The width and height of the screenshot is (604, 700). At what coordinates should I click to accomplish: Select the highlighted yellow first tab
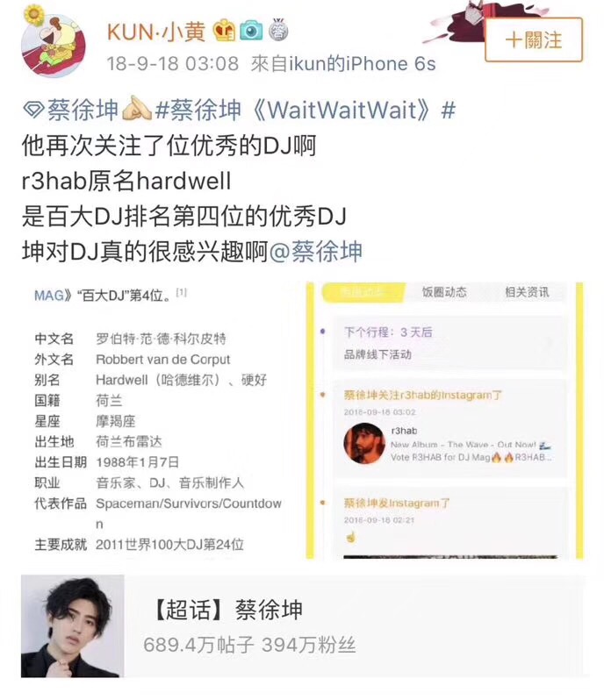363,292
